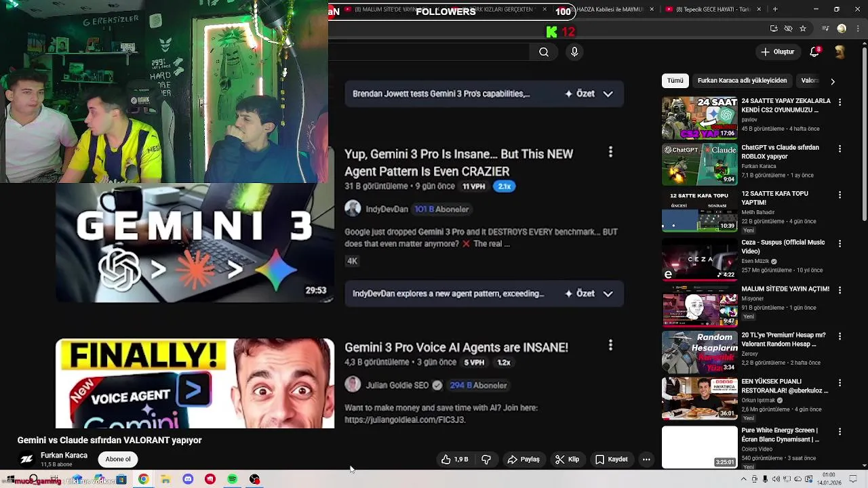Open FINALLY Voice Agent video thumbnail
This screenshot has height=488, width=868.
(195, 384)
